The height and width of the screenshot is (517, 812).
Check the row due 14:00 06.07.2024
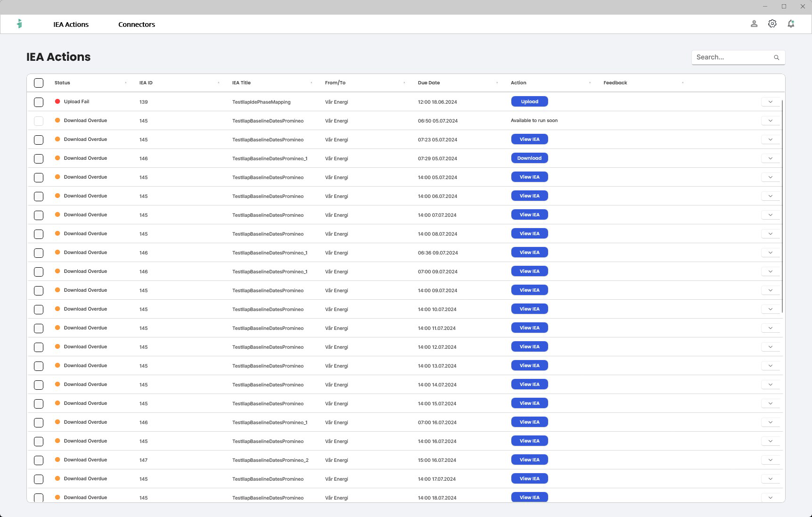39,196
